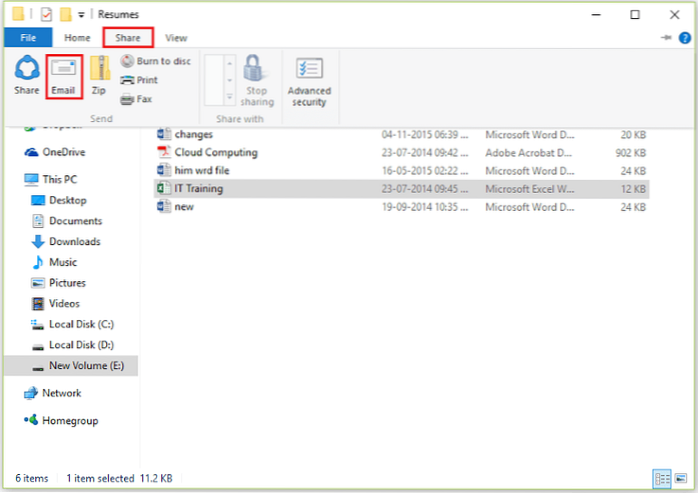
Task: Collapse the ribbon with the chevron arrow
Action: click(x=666, y=38)
